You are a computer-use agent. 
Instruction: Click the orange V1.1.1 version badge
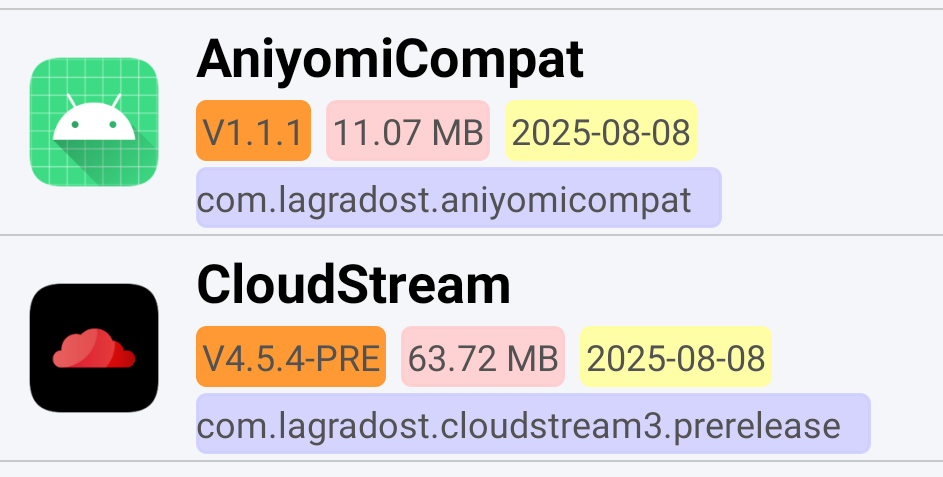click(253, 131)
